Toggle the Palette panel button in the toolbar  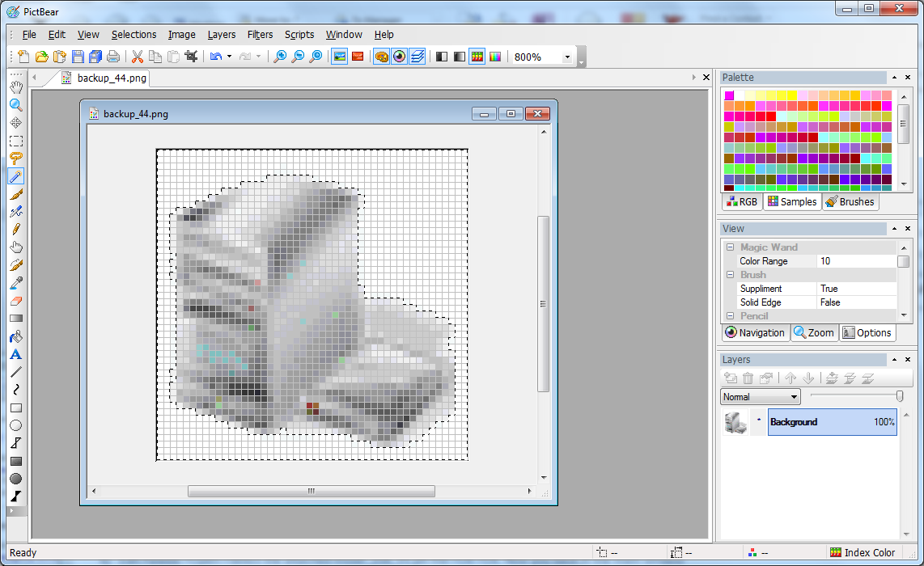[380, 57]
